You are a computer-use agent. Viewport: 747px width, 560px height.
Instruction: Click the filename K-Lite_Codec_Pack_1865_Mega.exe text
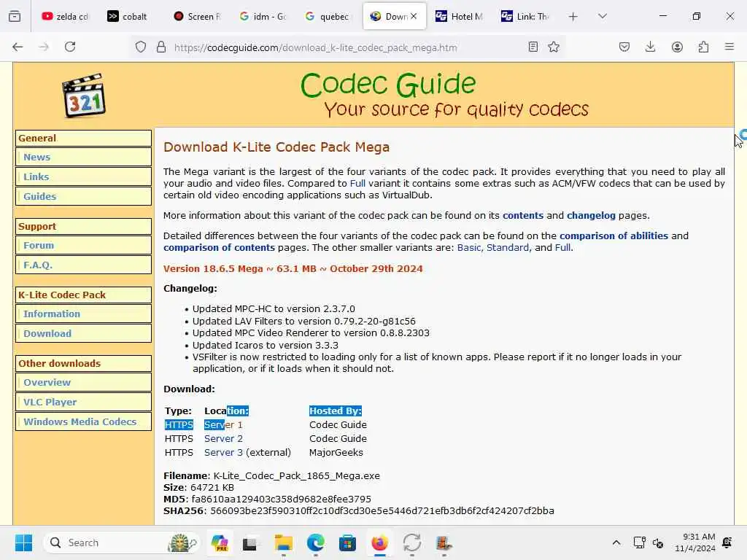pos(296,475)
